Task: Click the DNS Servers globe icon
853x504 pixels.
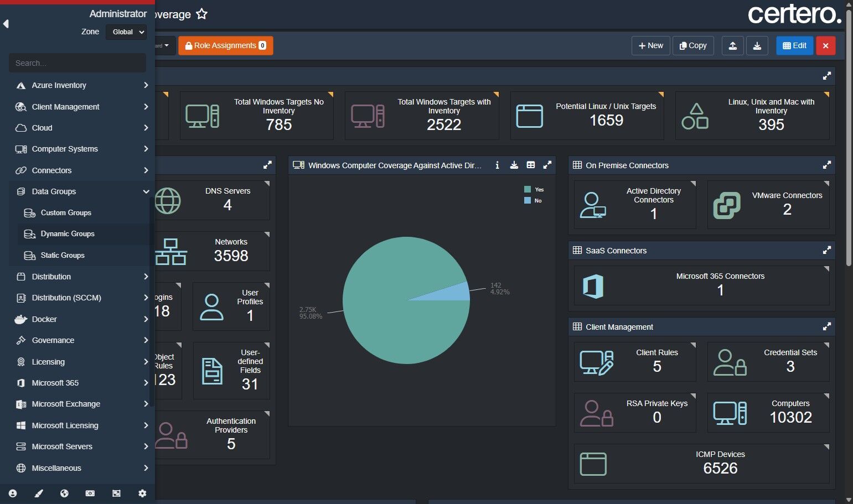Action: tap(167, 201)
